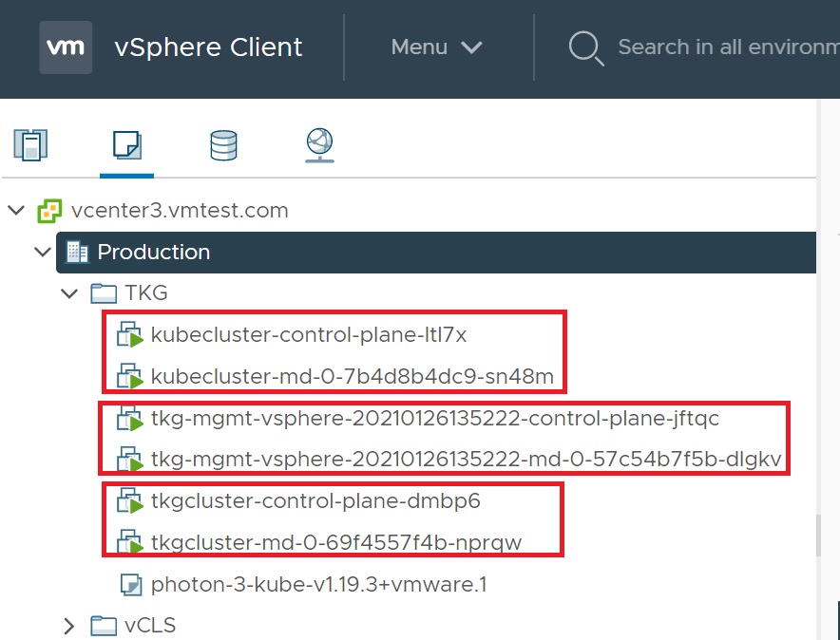Collapse the vcenter3.vmtest.com tree node
Screen dimensions: 840x640
click(x=16, y=210)
